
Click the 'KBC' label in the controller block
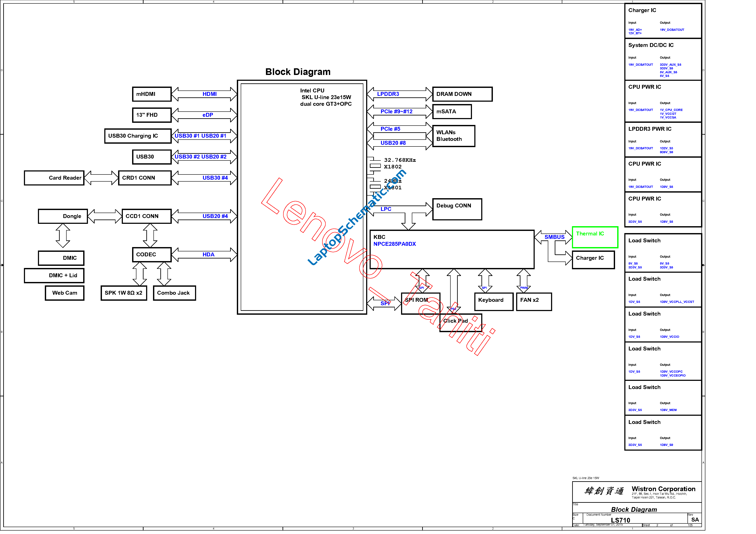(379, 237)
